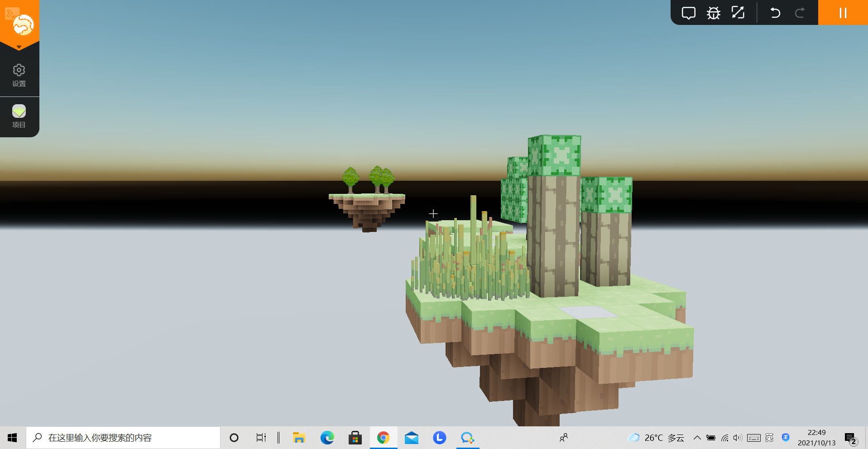Pause the running game
Screen dimensions: 868x449
pyautogui.click(x=843, y=13)
